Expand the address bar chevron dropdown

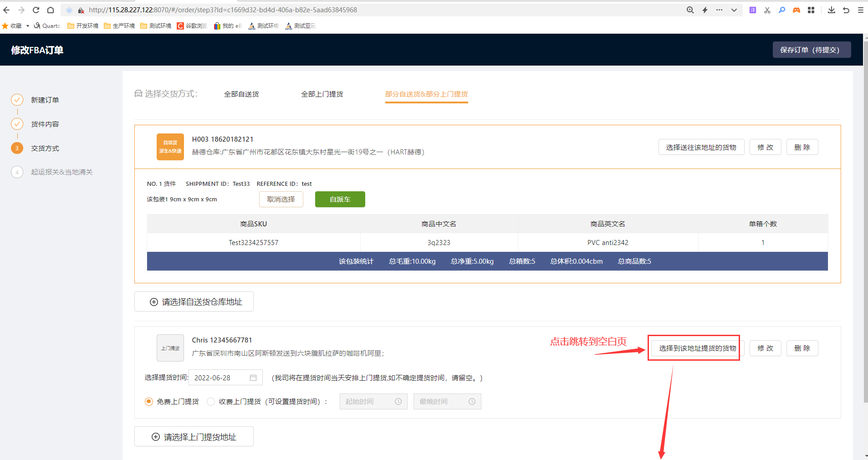click(x=734, y=10)
